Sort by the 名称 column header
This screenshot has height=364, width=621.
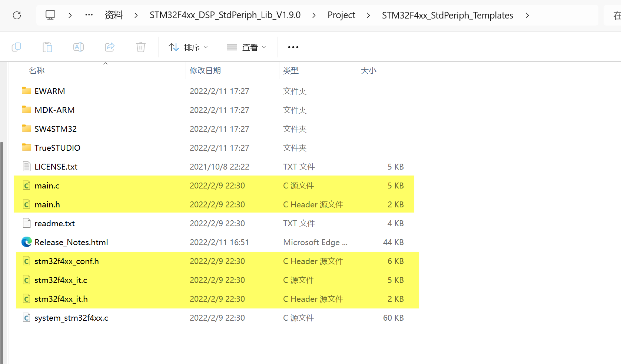(37, 70)
